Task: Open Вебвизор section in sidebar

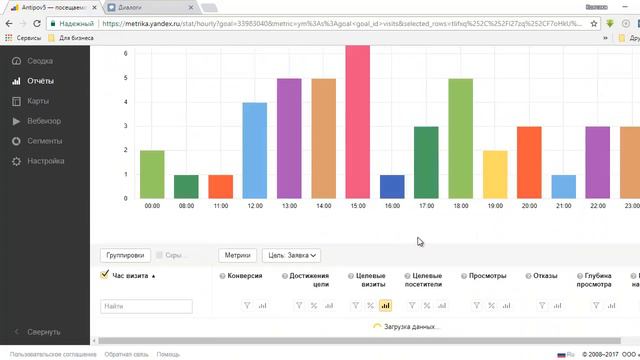Action: click(44, 121)
